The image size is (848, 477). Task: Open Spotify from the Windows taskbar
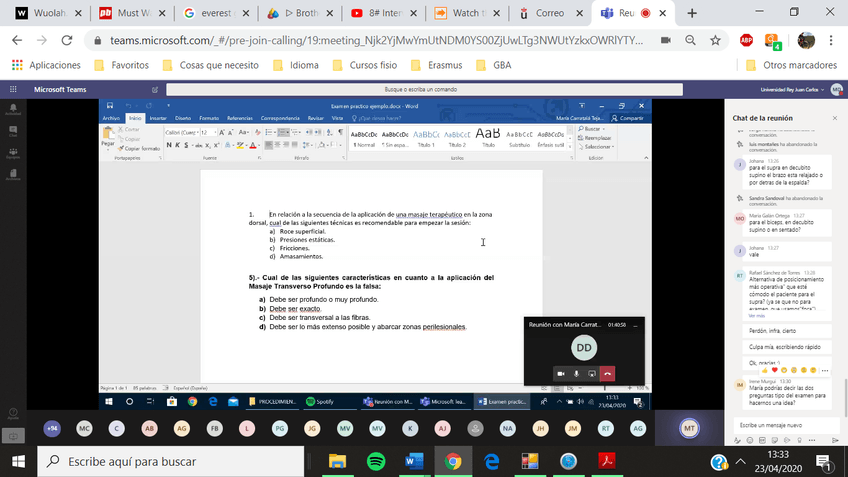[376, 461]
